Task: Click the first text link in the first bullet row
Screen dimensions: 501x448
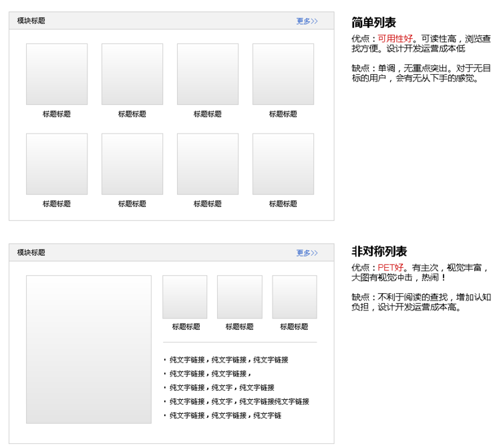Action: pos(187,360)
